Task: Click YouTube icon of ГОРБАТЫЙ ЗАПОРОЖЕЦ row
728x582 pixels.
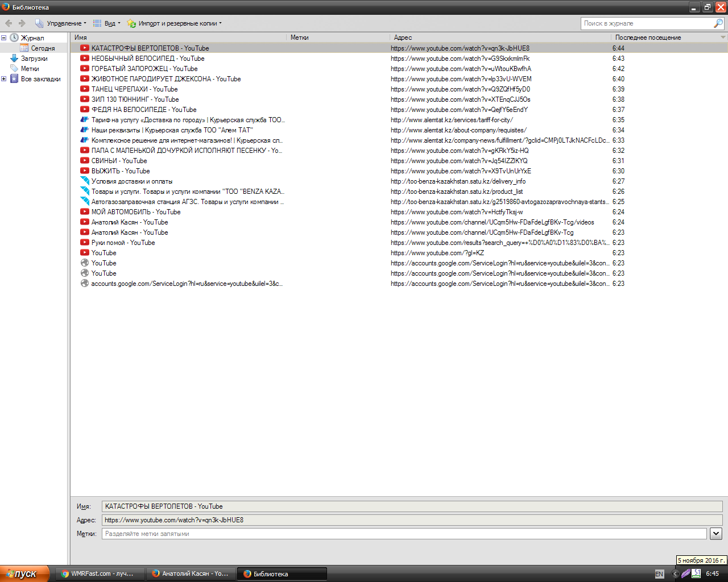Action: (85, 69)
